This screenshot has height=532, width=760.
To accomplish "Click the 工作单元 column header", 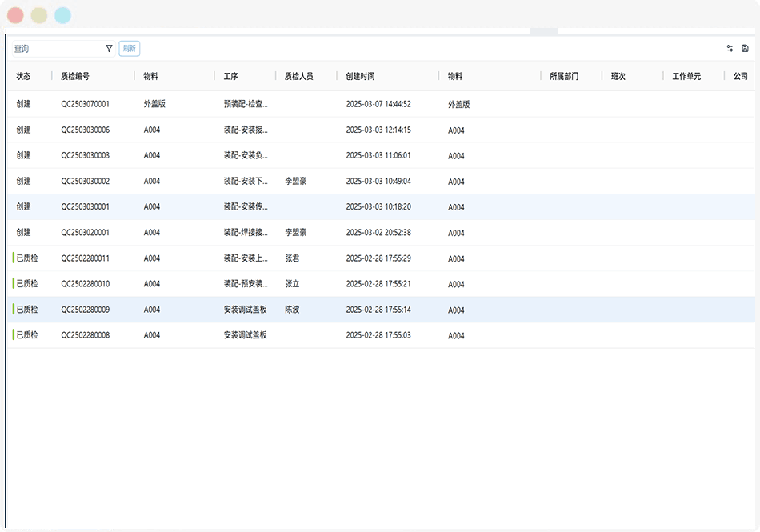I will pyautogui.click(x=686, y=76).
